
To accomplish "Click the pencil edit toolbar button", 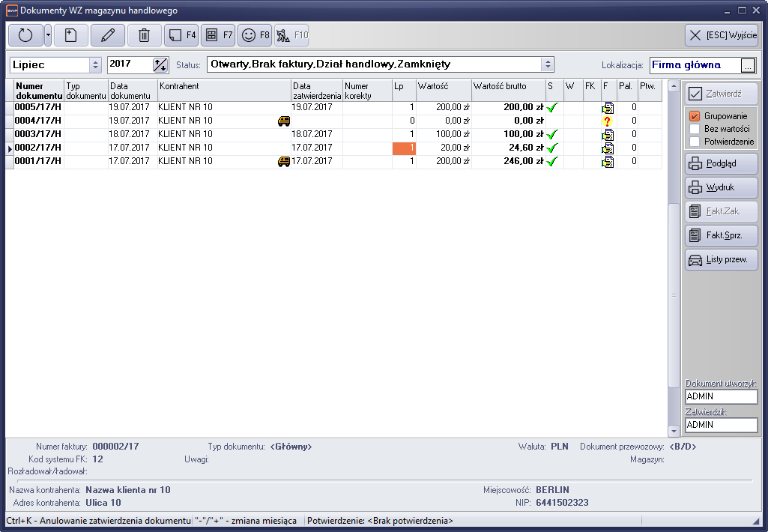I will coord(107,35).
